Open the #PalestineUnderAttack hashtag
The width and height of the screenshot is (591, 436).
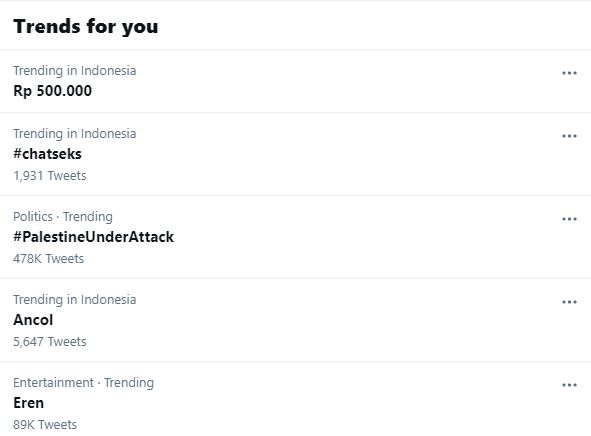pos(93,237)
